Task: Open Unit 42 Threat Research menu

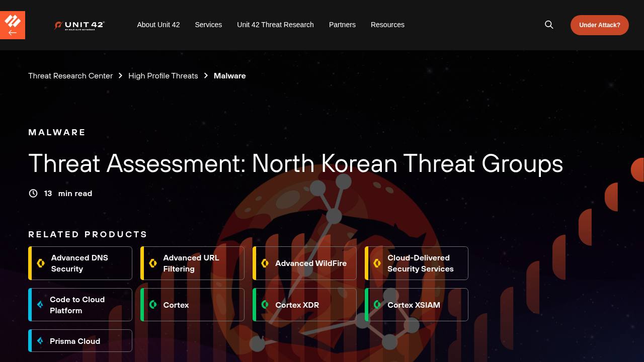Action: 275,25
